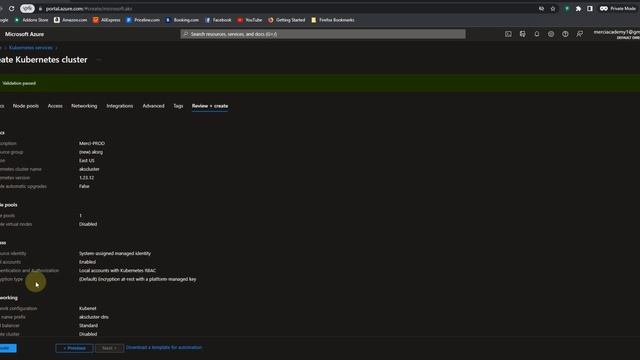The image size is (640, 360).
Task: Open Azure help question mark icon
Action: tap(565, 34)
